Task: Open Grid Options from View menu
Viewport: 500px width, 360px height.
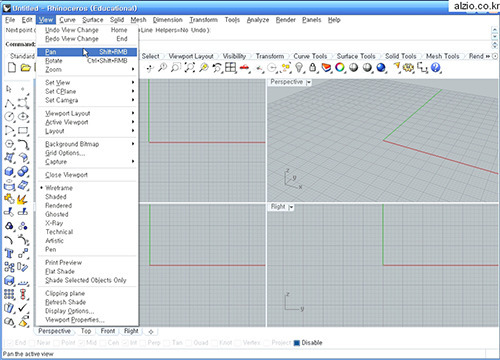Action: 87,153
